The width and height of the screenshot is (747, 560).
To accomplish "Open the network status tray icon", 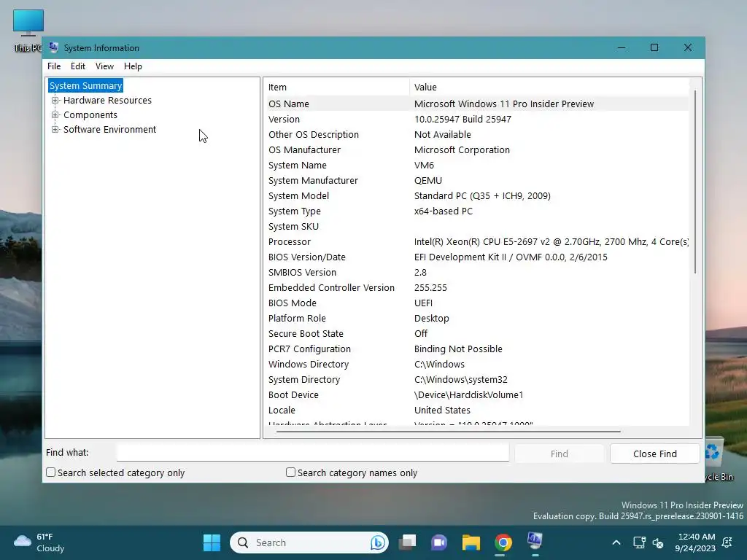I will point(639,542).
